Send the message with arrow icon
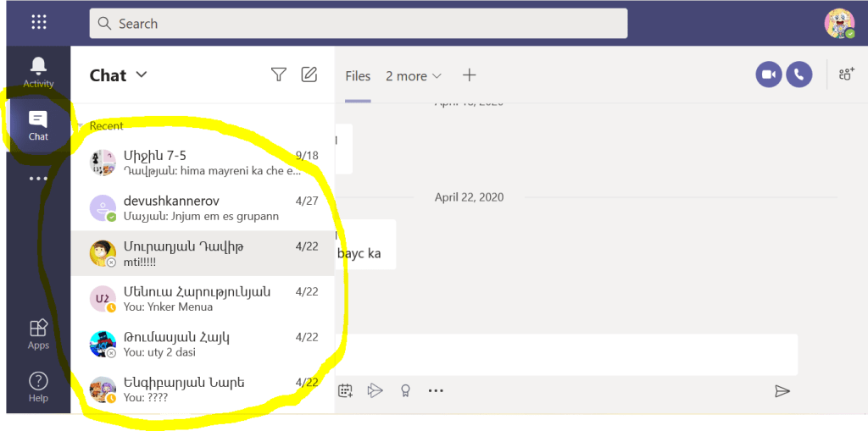The image size is (868, 431). coord(782,390)
